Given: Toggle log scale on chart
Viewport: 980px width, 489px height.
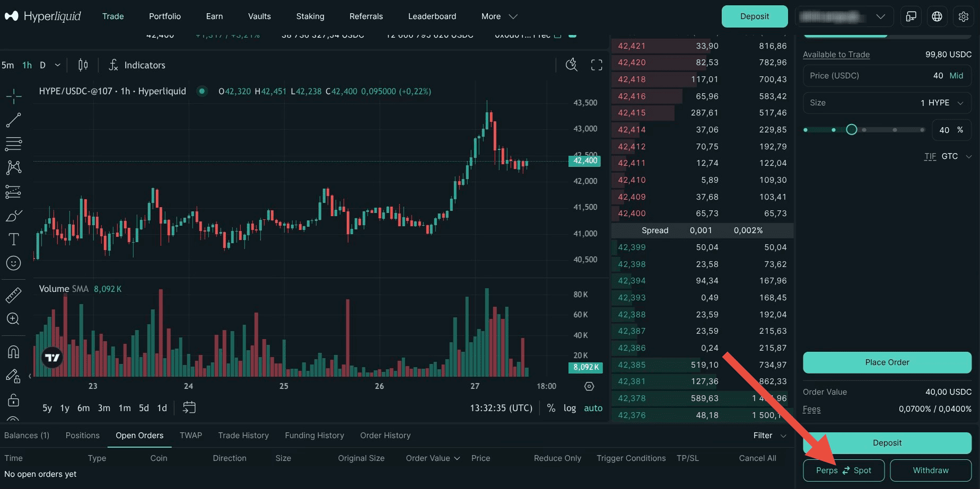Looking at the screenshot, I should (570, 408).
